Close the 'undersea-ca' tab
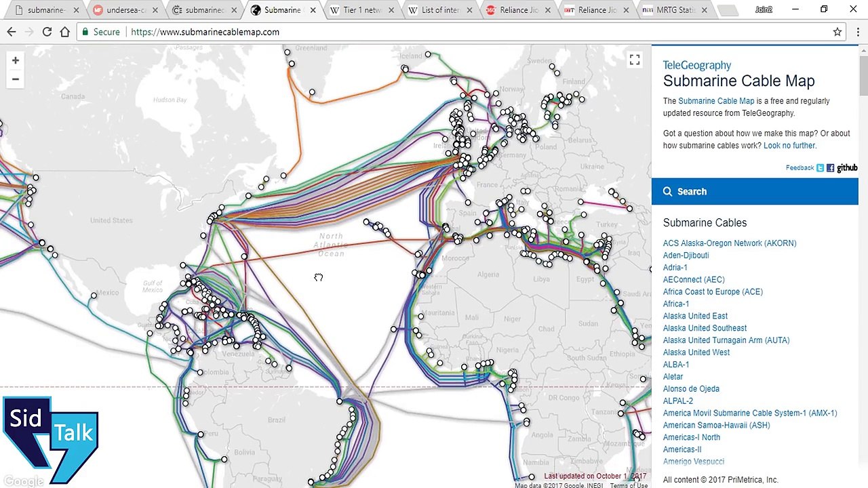 155,10
